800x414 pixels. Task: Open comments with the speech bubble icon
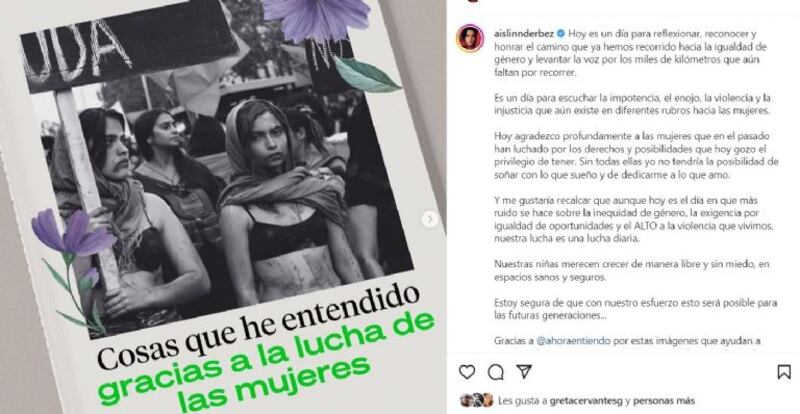[495, 372]
